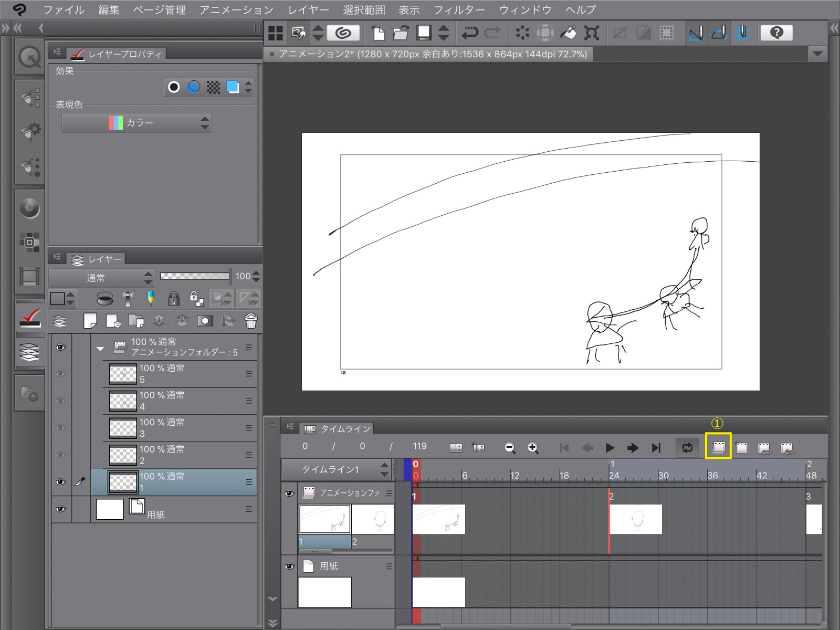
Task: Open the timeline panel menu icon
Action: pyautogui.click(x=290, y=427)
